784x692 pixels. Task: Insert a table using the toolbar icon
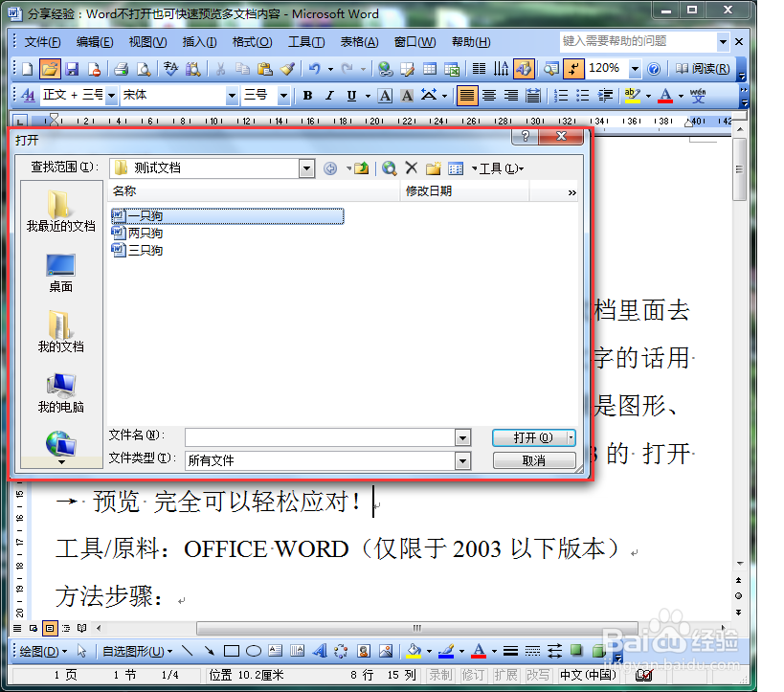click(428, 69)
